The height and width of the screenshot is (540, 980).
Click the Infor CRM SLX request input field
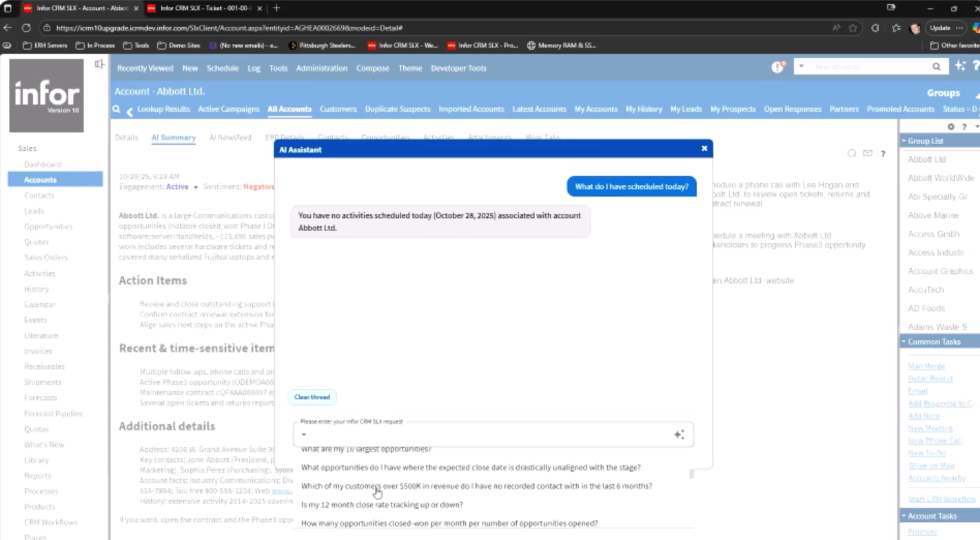pyautogui.click(x=493, y=434)
